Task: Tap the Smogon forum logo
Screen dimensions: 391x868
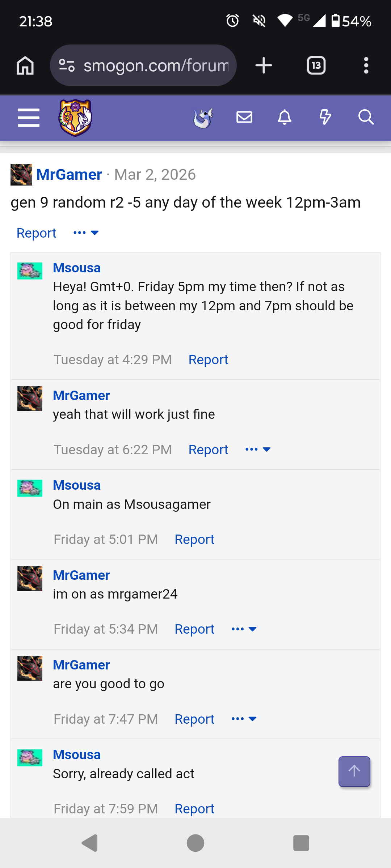Action: [x=75, y=118]
